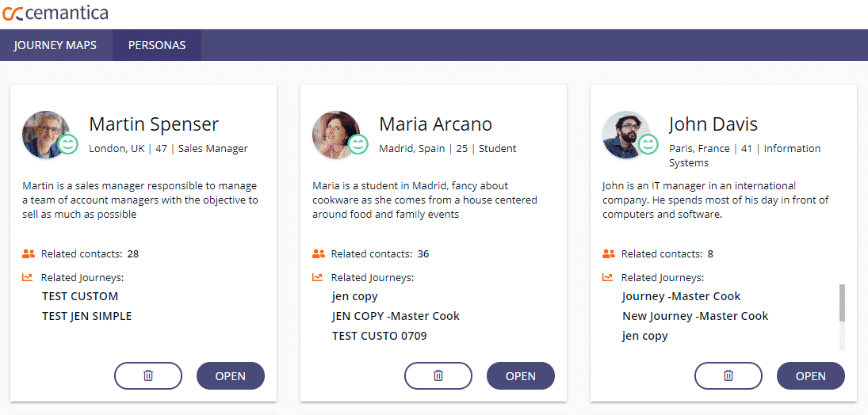The height and width of the screenshot is (415, 868).
Task: Open the TEST JEN SIMPLE journey
Action: click(87, 316)
